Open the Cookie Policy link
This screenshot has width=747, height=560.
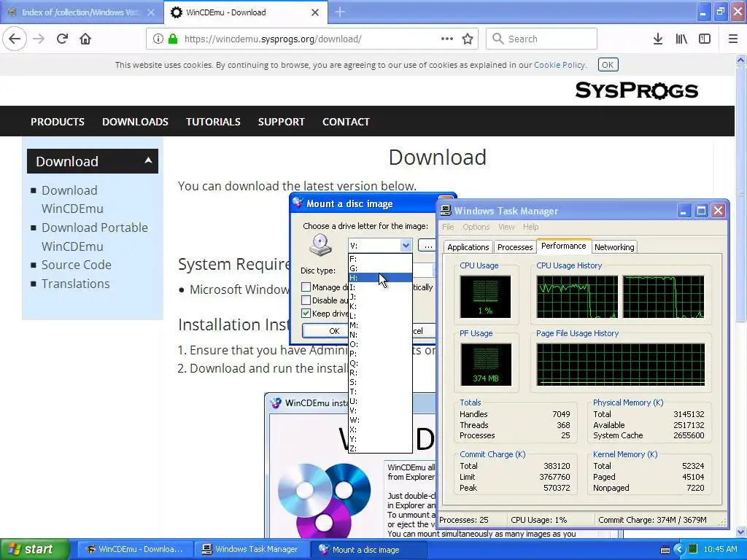[560, 65]
